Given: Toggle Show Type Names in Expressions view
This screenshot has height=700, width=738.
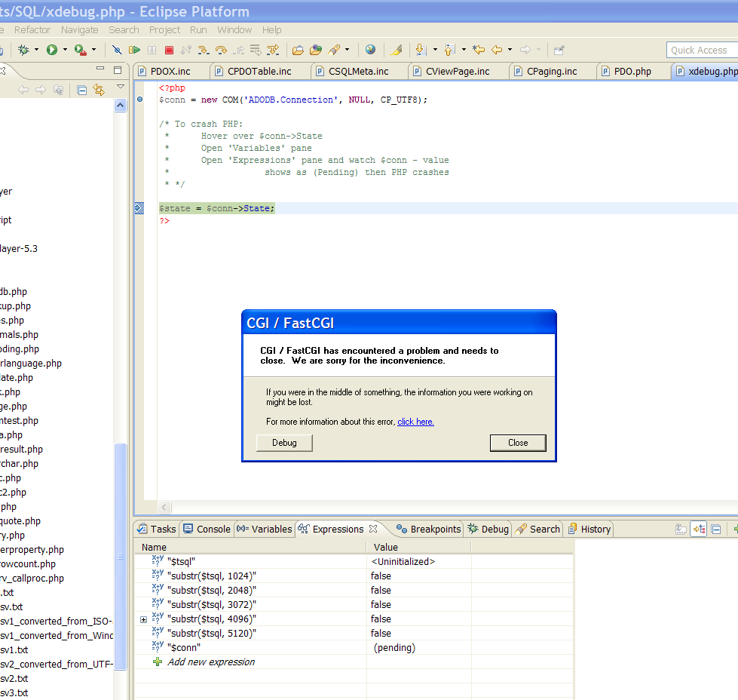Looking at the screenshot, I should point(681,530).
